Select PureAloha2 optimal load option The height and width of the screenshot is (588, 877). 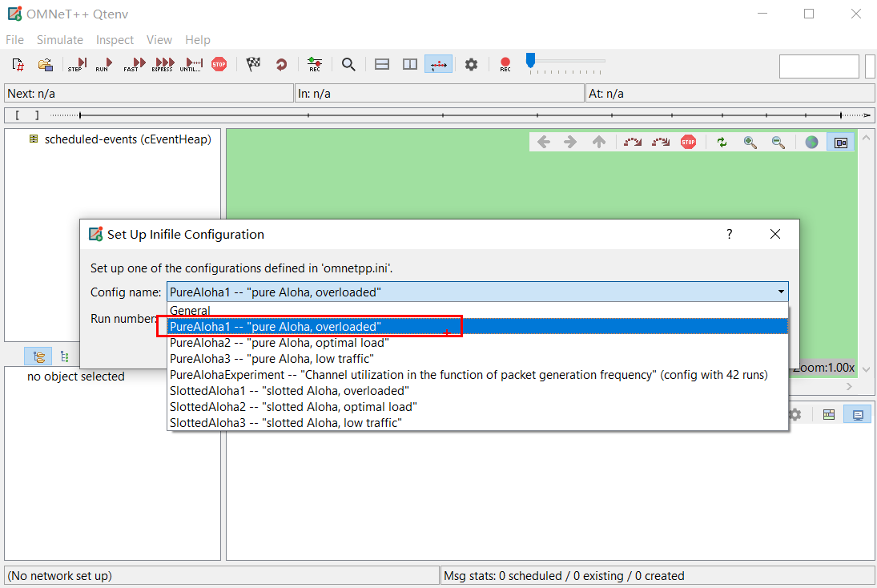(x=477, y=342)
